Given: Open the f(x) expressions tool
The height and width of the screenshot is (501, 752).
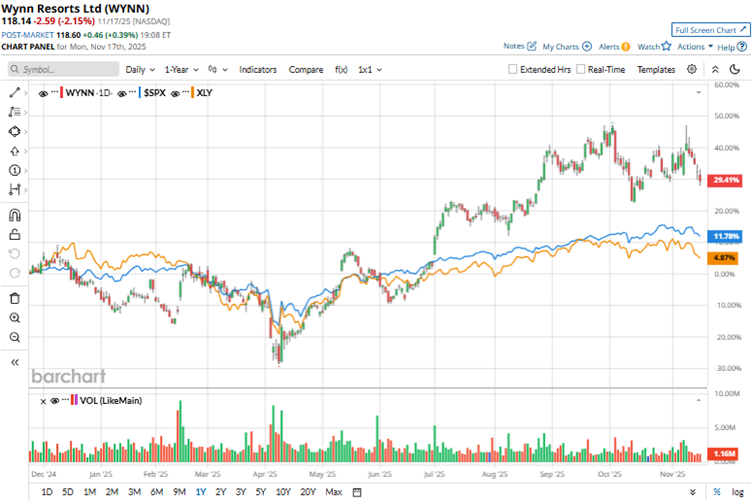Looking at the screenshot, I should point(341,70).
